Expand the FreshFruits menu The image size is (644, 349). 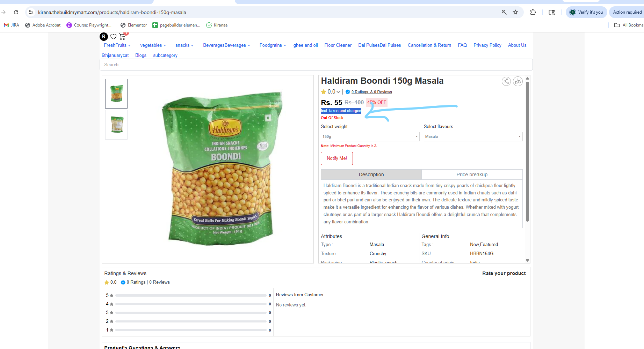117,45
